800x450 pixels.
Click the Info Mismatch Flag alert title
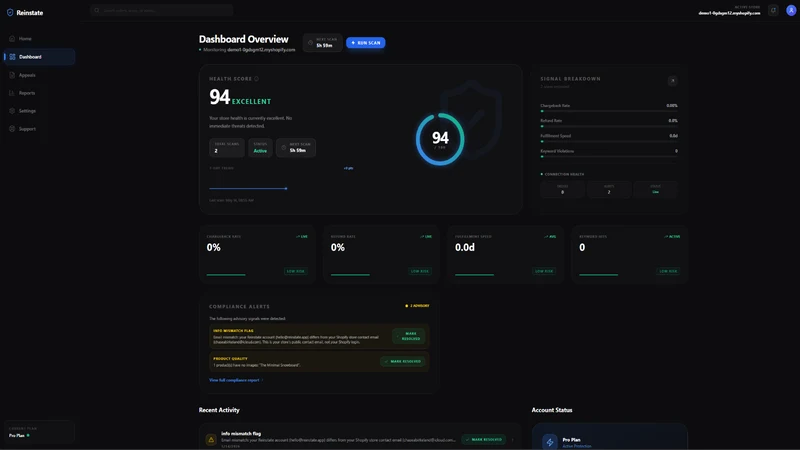(x=233, y=331)
